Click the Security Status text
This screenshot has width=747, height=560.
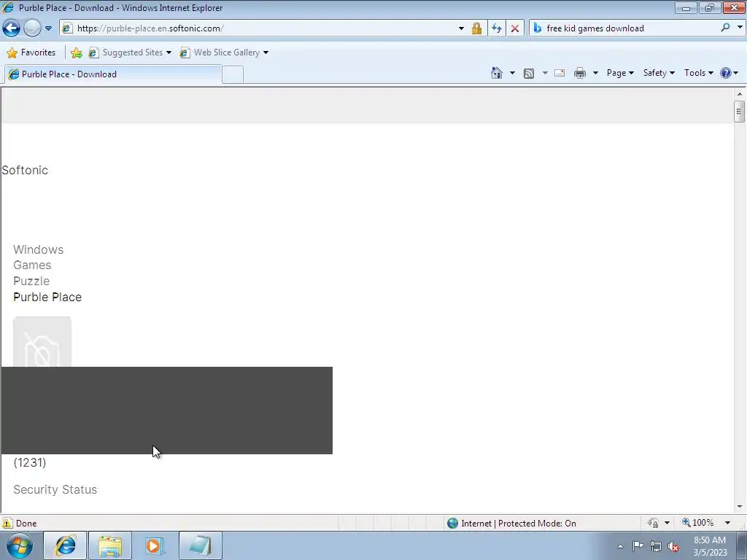[x=55, y=489]
